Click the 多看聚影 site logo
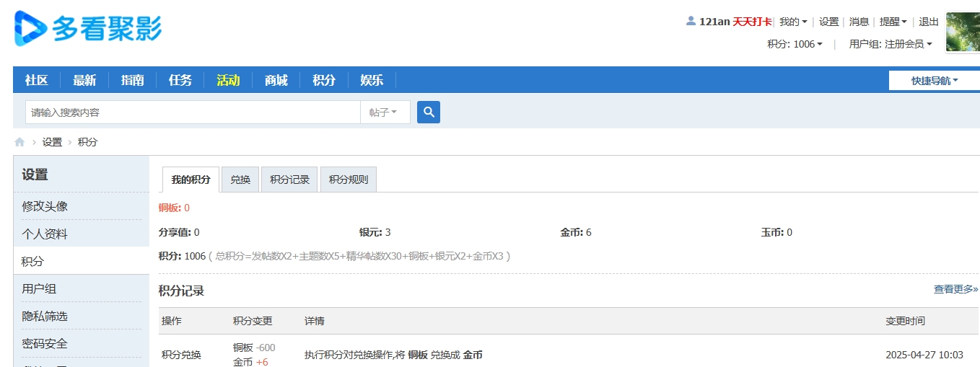Screen dimensions: 980x367 pyautogui.click(x=87, y=29)
